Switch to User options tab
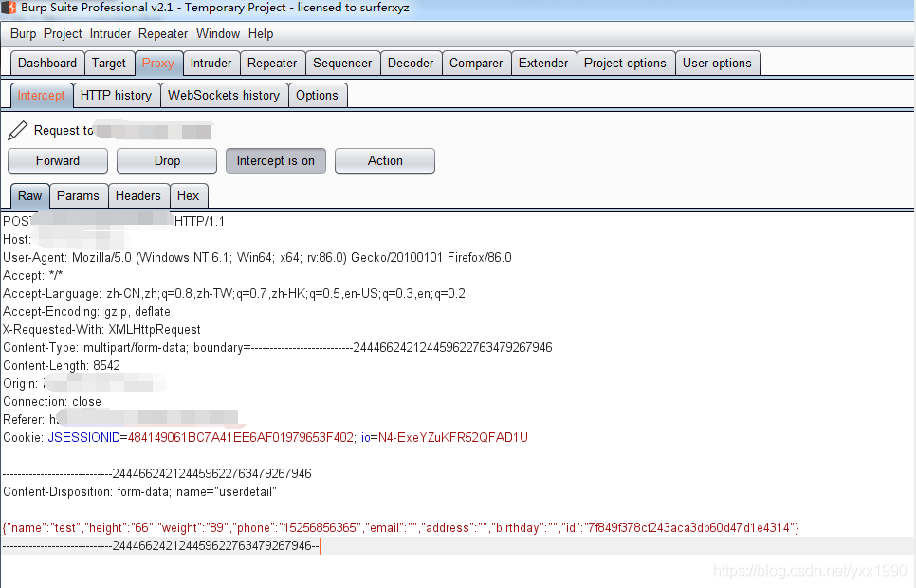The height and width of the screenshot is (588, 916). click(x=718, y=64)
